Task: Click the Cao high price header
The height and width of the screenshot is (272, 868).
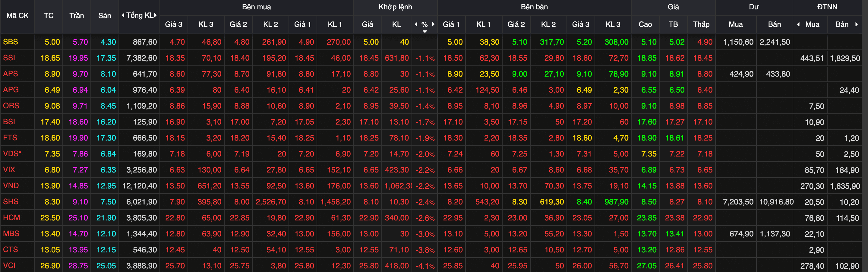Action: [x=645, y=24]
